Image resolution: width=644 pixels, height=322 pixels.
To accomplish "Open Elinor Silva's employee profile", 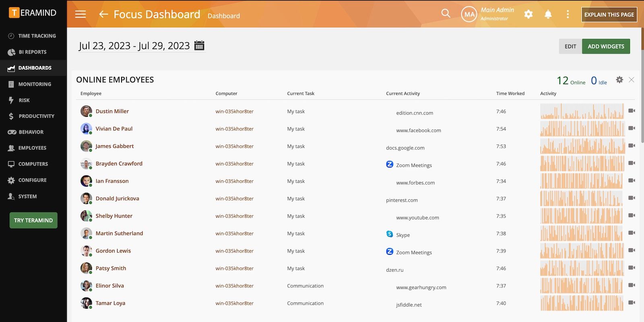I will point(110,285).
